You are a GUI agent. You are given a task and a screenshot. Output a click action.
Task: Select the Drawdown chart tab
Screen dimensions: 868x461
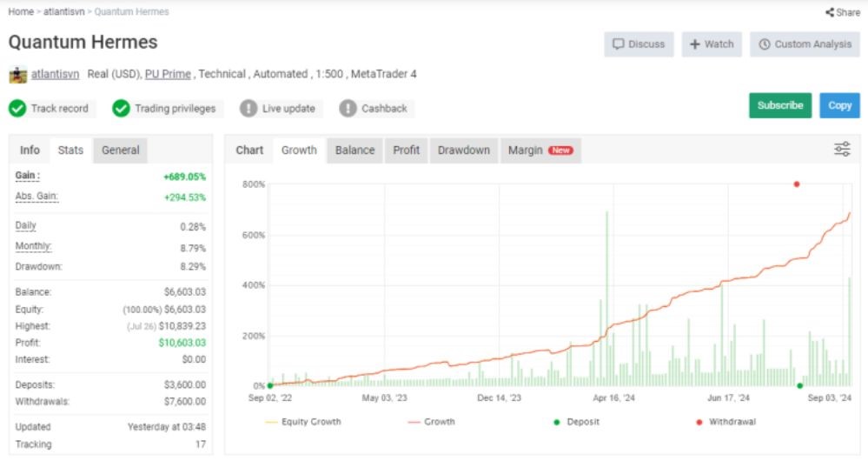click(x=463, y=150)
